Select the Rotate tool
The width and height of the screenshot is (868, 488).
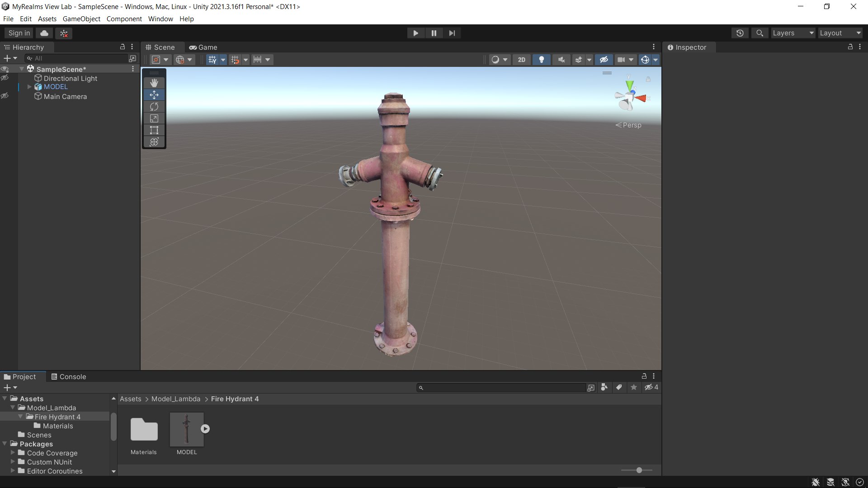coord(154,107)
